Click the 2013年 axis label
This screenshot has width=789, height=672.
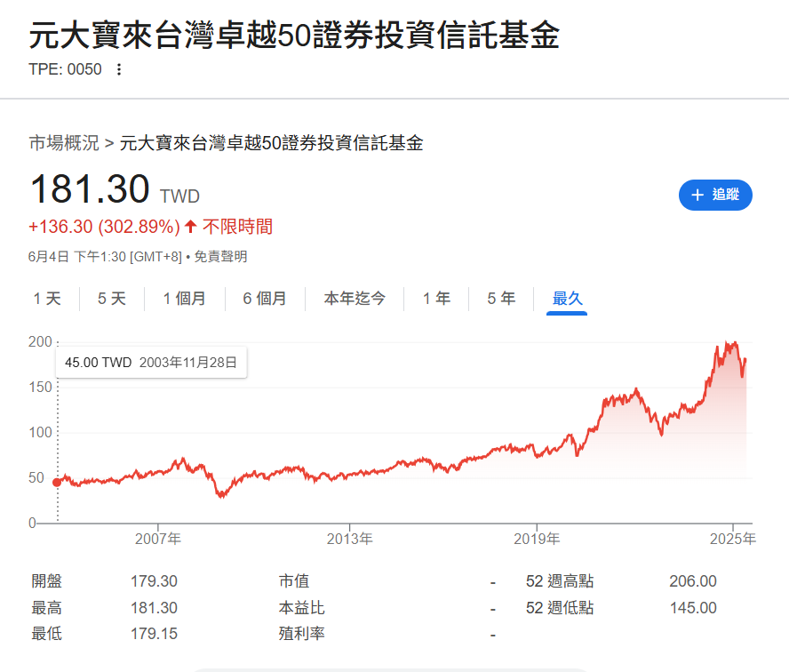point(350,539)
